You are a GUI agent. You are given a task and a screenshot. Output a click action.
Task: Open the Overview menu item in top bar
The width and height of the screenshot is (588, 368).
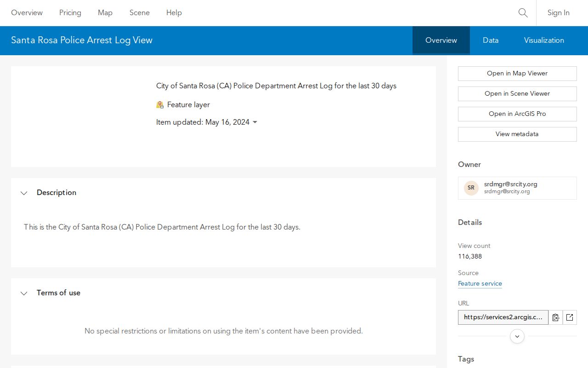27,13
